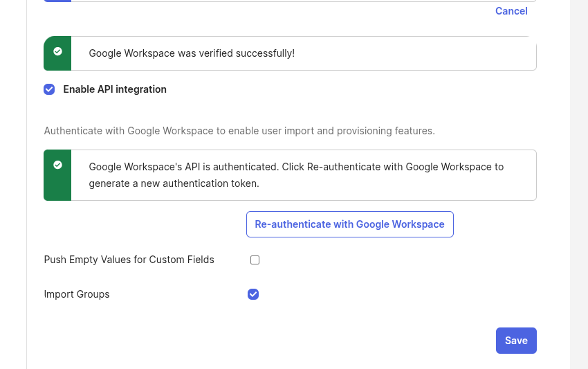Click the green stripe of the verified banner

click(57, 64)
